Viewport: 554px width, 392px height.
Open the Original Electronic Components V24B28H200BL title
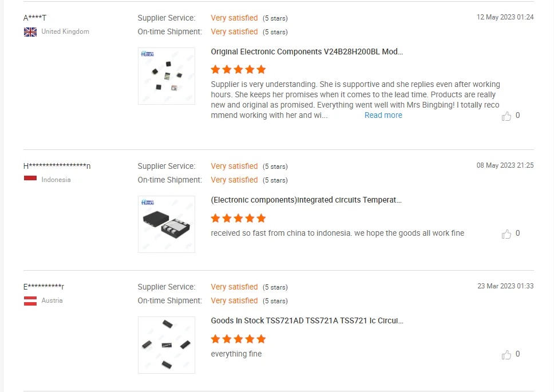pyautogui.click(x=307, y=52)
